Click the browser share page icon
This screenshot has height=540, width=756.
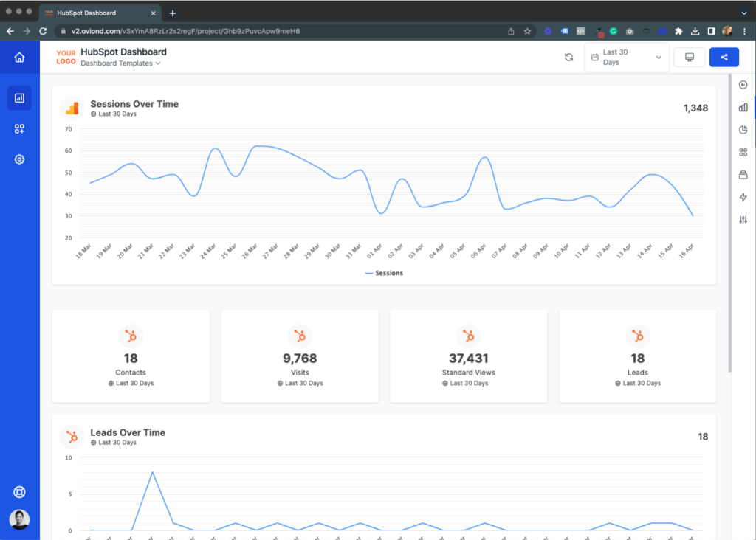(x=511, y=31)
